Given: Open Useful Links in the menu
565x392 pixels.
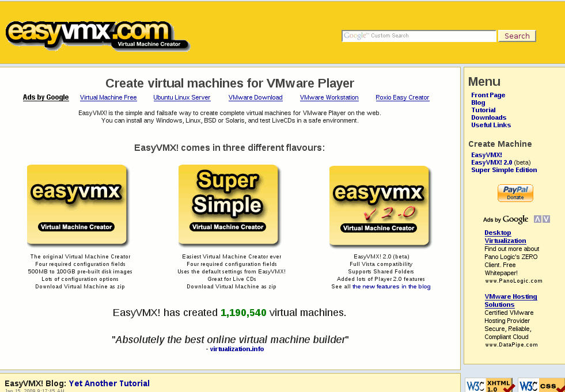Looking at the screenshot, I should [x=491, y=125].
